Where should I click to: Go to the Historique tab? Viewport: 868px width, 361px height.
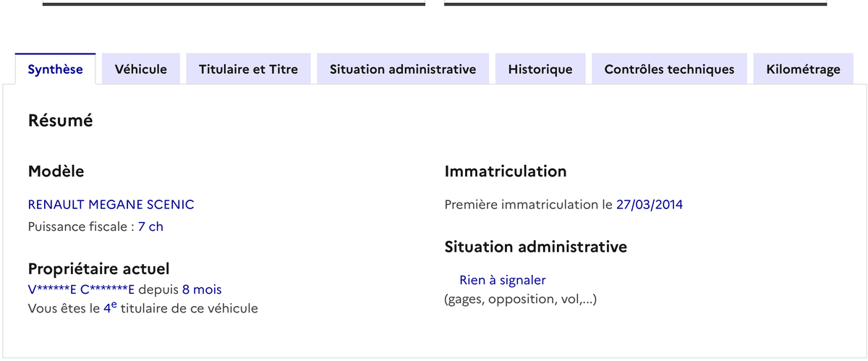540,69
